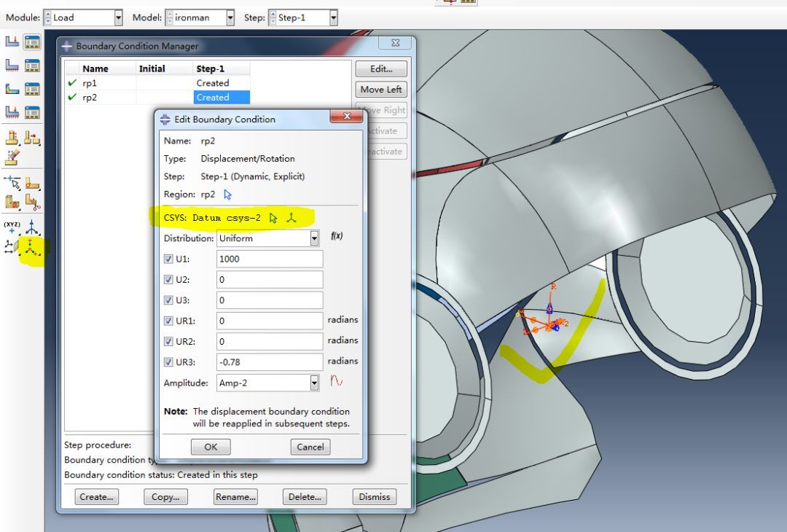Expand the Amplitude Amp-2 dropdown

[314, 383]
